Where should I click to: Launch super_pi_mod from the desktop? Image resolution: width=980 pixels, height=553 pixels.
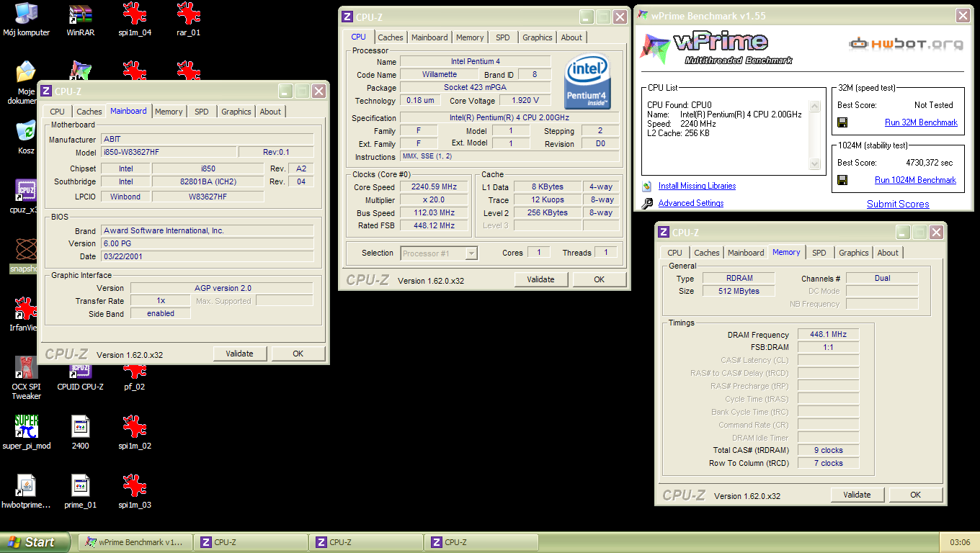click(x=26, y=433)
